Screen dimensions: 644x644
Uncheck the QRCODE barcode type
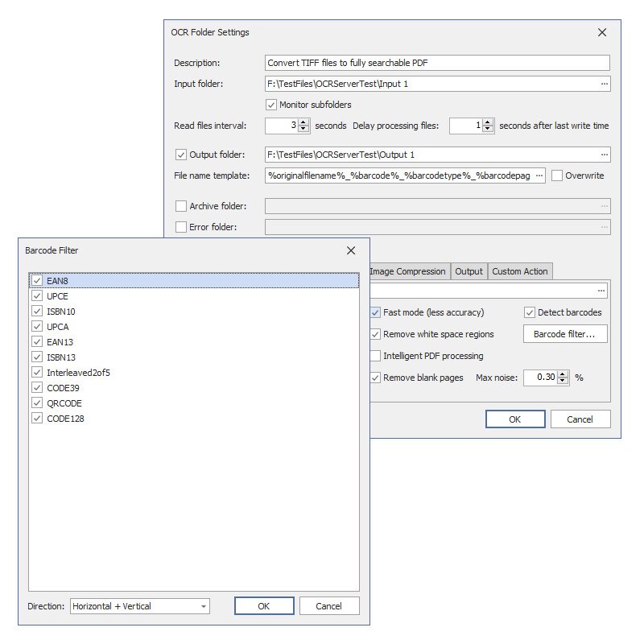click(x=37, y=403)
